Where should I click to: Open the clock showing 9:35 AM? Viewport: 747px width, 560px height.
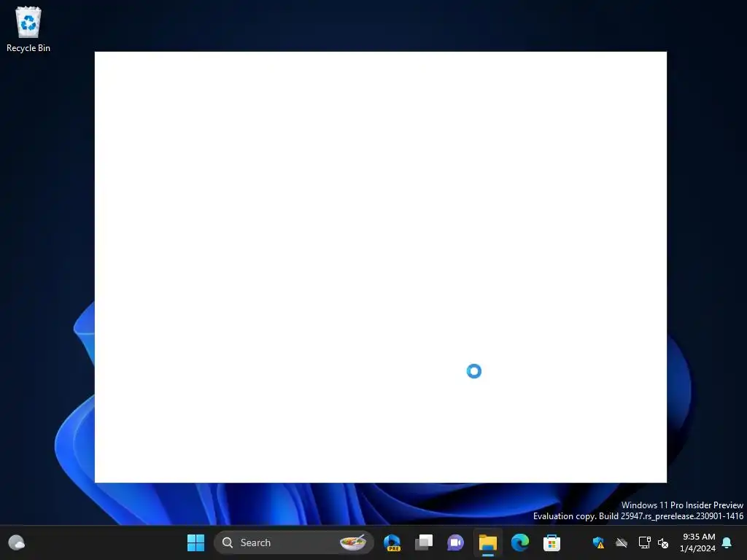point(698,542)
